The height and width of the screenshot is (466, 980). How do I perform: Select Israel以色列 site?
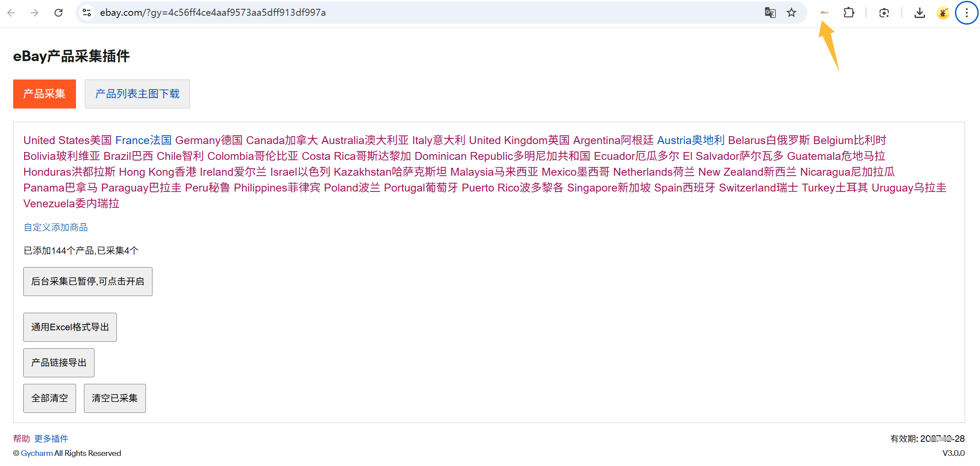point(300,172)
